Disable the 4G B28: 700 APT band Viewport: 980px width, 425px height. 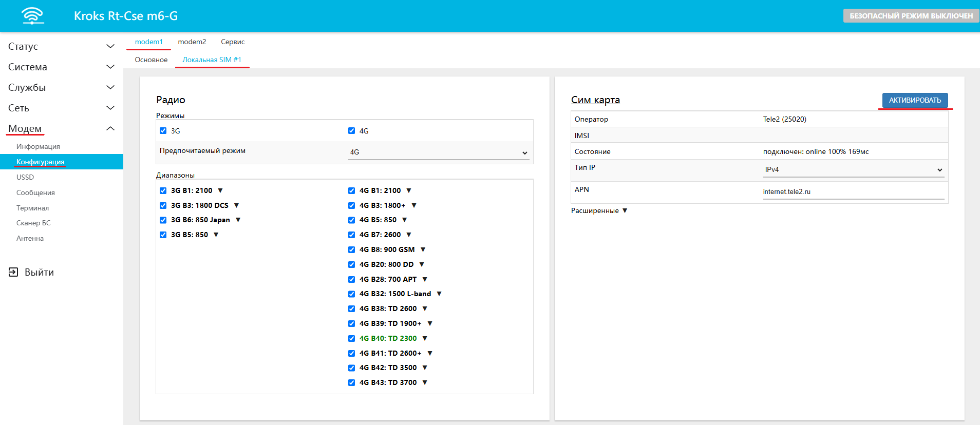click(352, 279)
